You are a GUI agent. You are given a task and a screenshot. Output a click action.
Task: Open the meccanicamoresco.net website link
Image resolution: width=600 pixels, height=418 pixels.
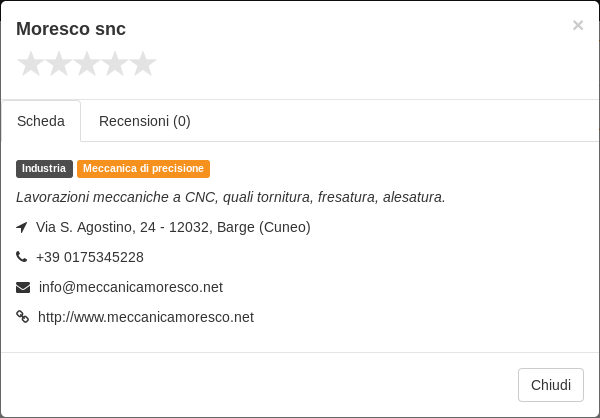coord(146,317)
